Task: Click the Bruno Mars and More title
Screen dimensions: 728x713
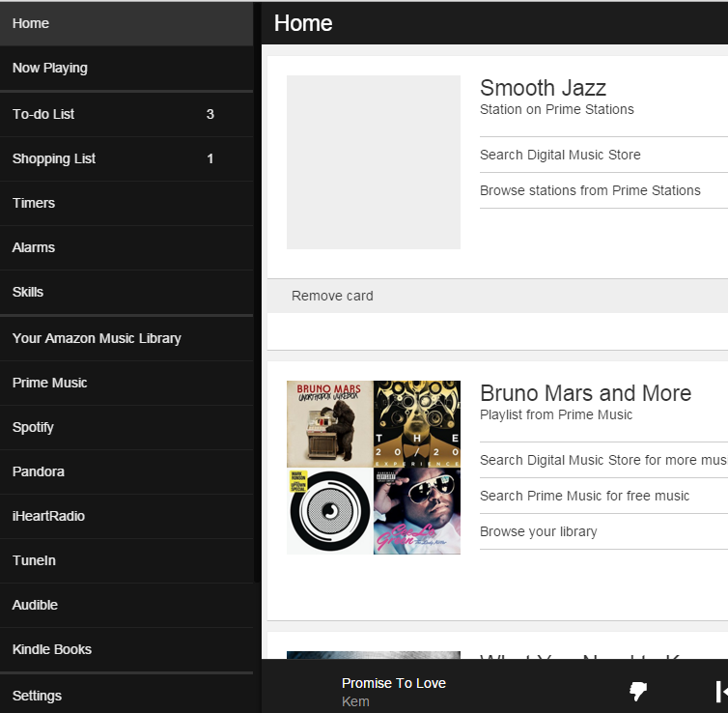Action: [x=585, y=393]
